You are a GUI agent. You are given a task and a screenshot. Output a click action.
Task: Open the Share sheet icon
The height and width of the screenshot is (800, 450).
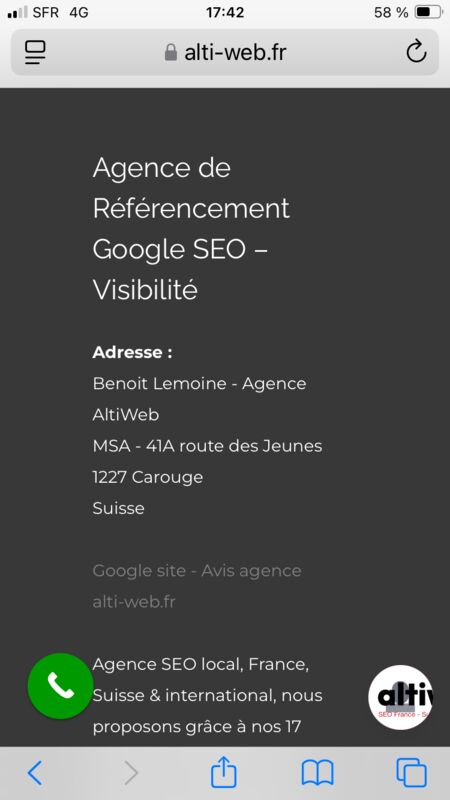(x=224, y=772)
